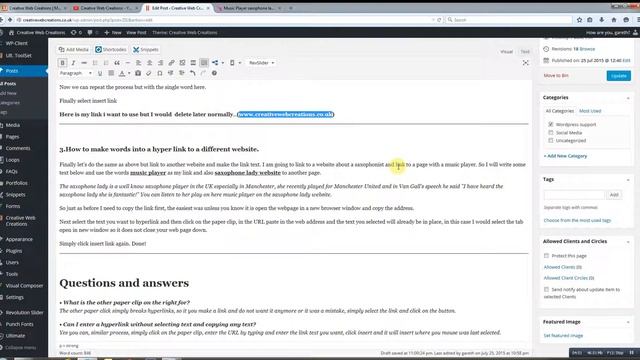Check the Uncategorized category
The image size is (640, 360).
point(551,140)
